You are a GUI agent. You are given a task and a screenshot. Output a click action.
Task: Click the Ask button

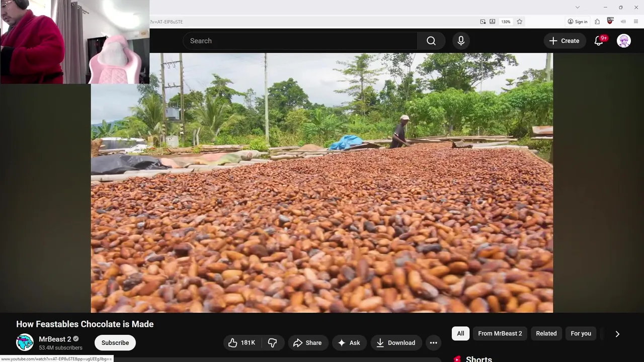349,343
